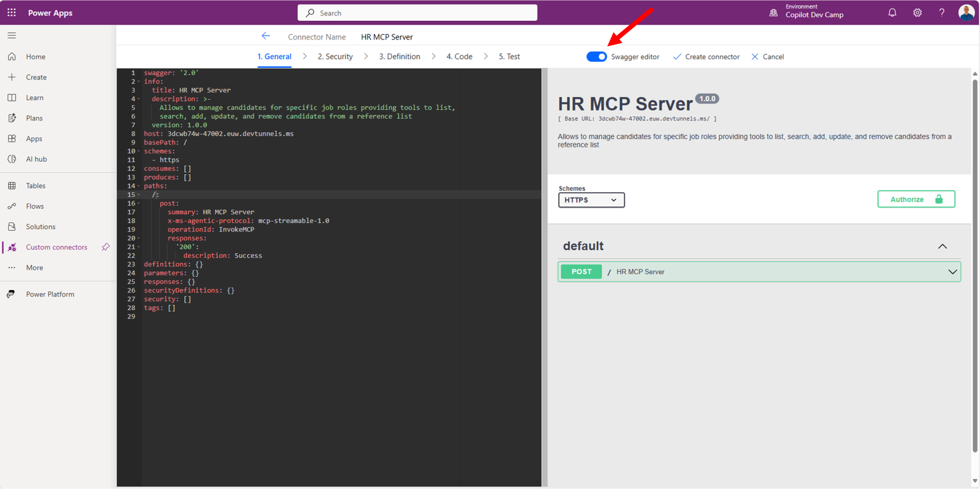
Task: Click the Plans icon in sidebar
Action: pyautogui.click(x=12, y=118)
